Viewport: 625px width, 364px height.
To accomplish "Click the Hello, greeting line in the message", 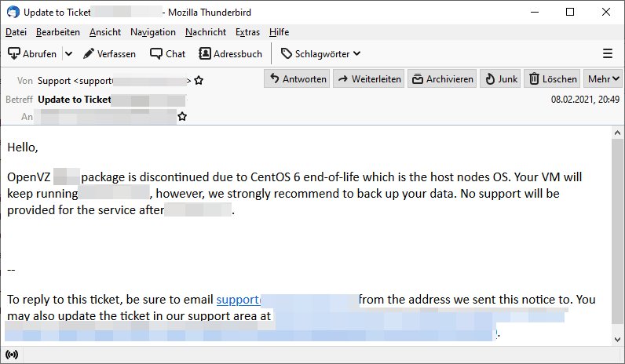I will pyautogui.click(x=23, y=147).
